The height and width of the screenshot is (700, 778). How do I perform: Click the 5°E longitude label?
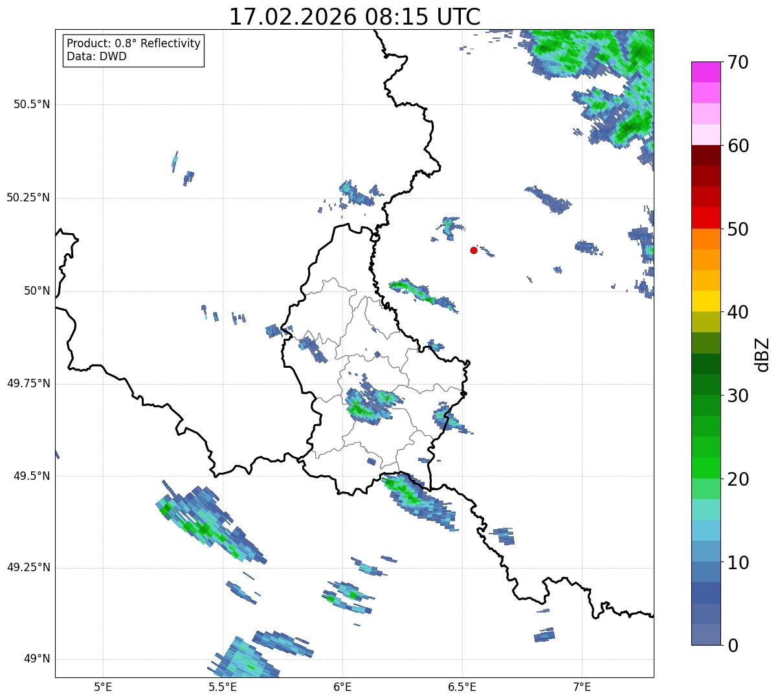click(103, 687)
